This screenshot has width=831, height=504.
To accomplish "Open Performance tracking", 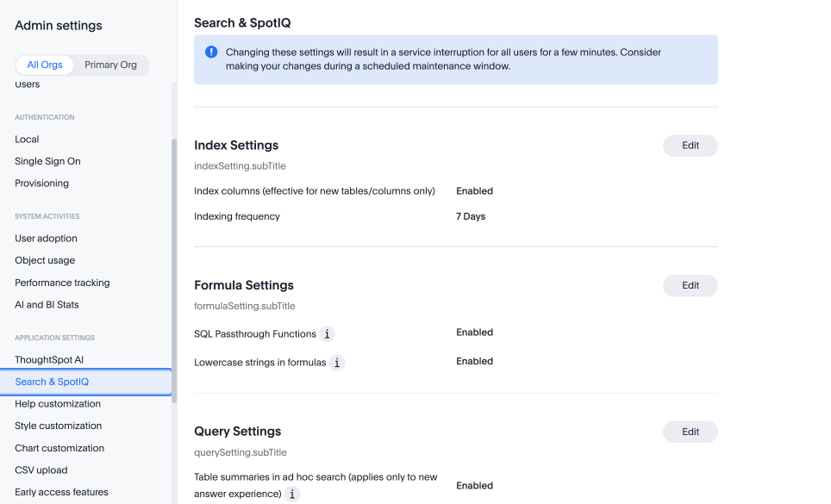I will click(x=62, y=283).
